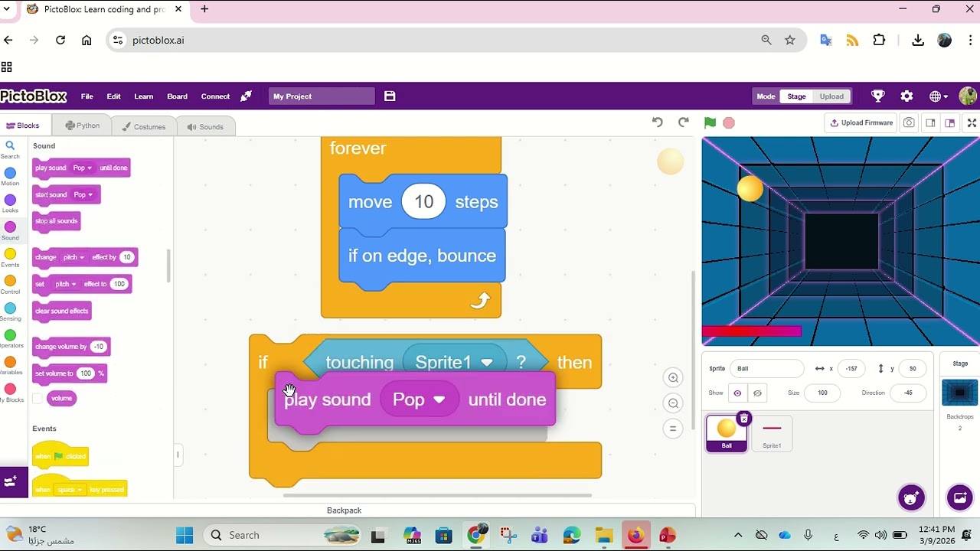Screen dimensions: 980x551
Task: Take a stage screenshot with camera icon
Action: [909, 122]
